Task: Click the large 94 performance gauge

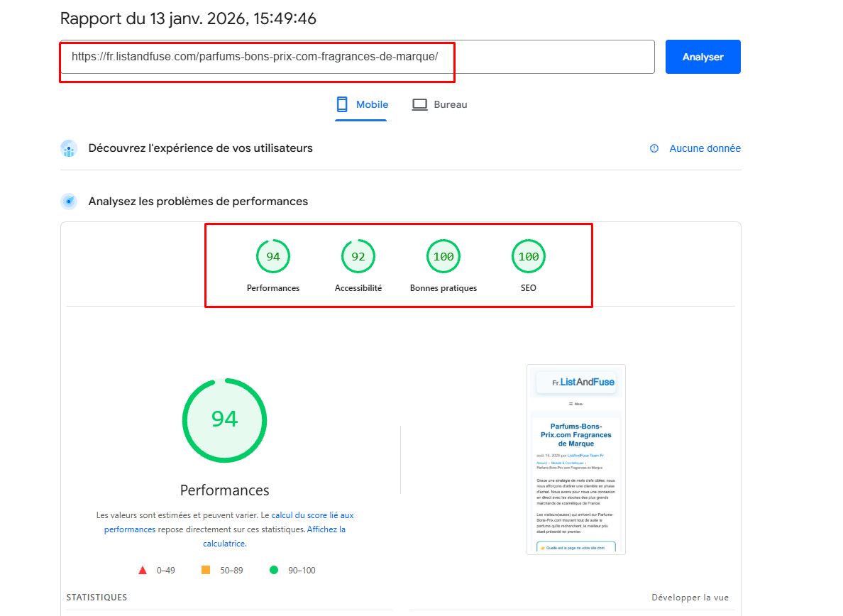Action: coord(225,420)
